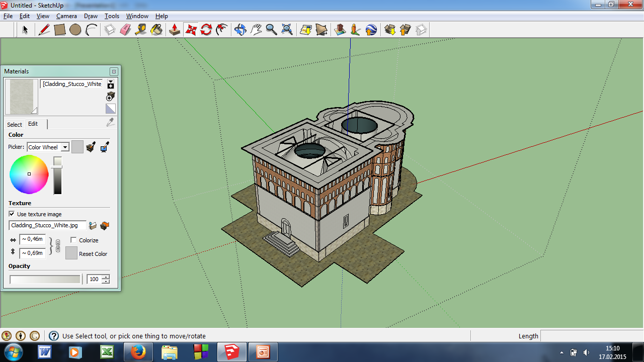The width and height of the screenshot is (644, 362).
Task: Switch to the Select tab
Action: coord(15,124)
